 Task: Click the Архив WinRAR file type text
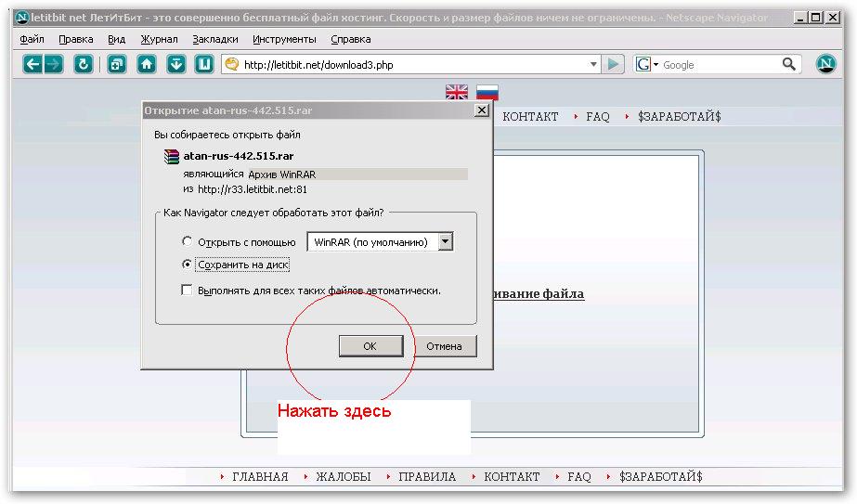click(282, 174)
